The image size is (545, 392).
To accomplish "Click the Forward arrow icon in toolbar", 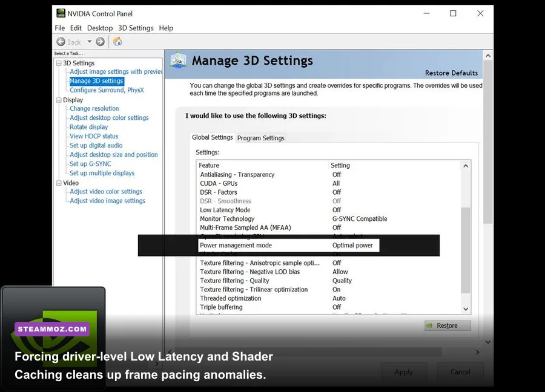I will coord(100,42).
